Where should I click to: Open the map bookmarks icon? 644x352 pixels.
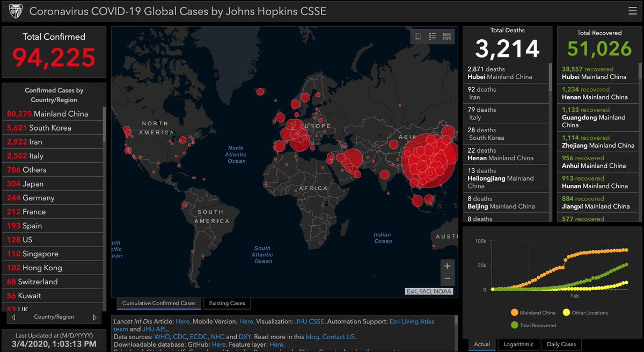(x=418, y=37)
